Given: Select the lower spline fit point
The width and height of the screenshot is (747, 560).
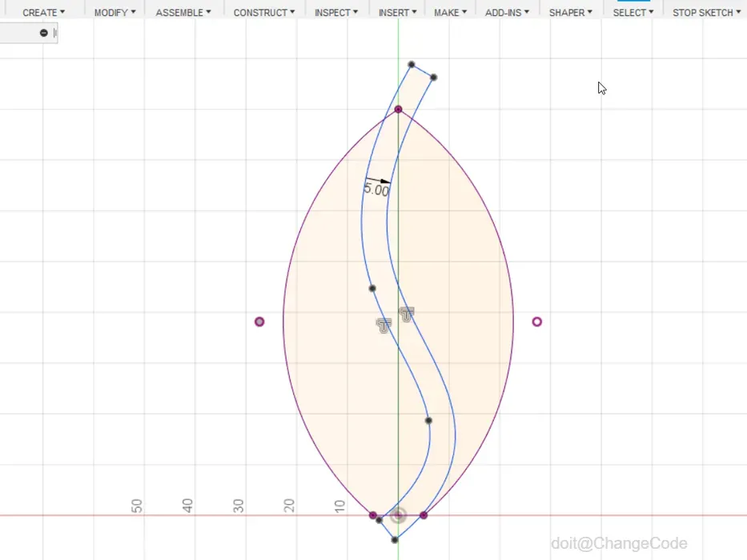Looking at the screenshot, I should [428, 421].
